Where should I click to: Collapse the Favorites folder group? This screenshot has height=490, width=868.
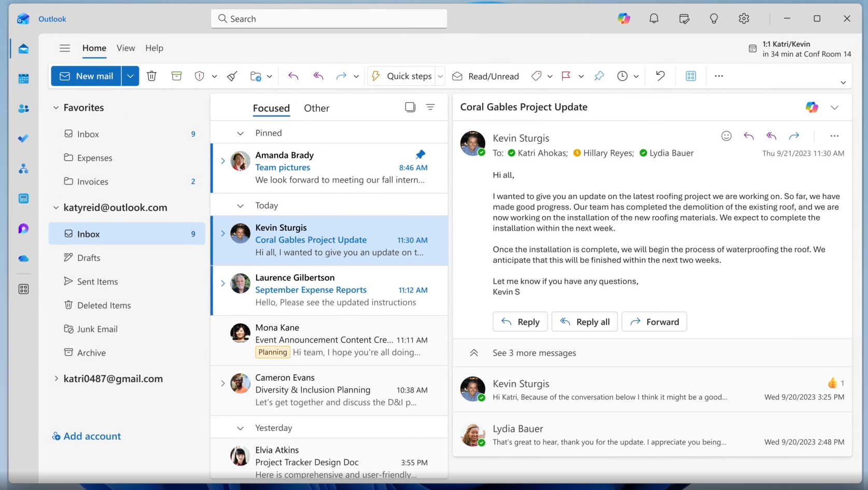point(56,108)
